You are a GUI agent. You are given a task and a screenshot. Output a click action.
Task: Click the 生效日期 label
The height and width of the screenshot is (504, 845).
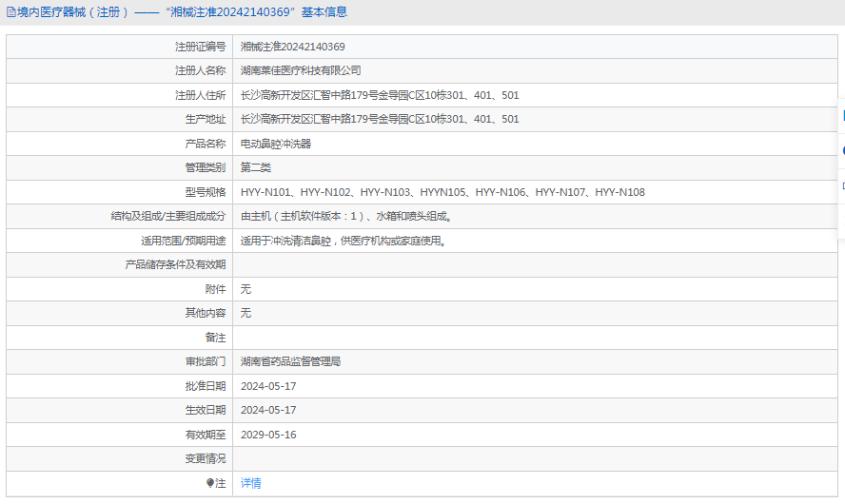click(x=206, y=410)
